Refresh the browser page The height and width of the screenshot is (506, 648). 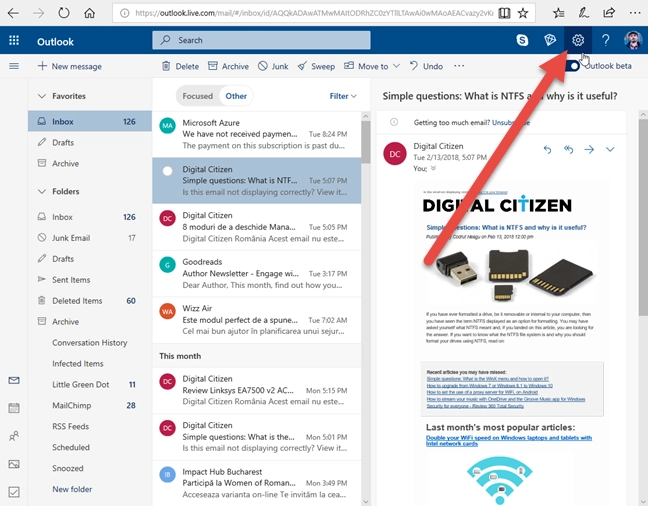point(64,13)
